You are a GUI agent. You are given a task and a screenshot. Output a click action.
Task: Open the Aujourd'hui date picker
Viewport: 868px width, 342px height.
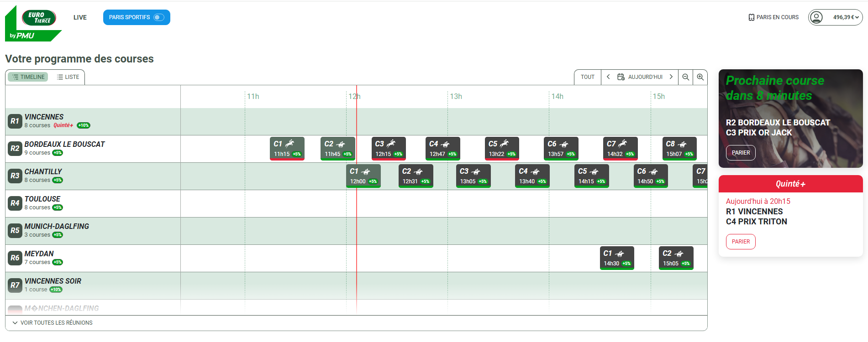(x=640, y=77)
